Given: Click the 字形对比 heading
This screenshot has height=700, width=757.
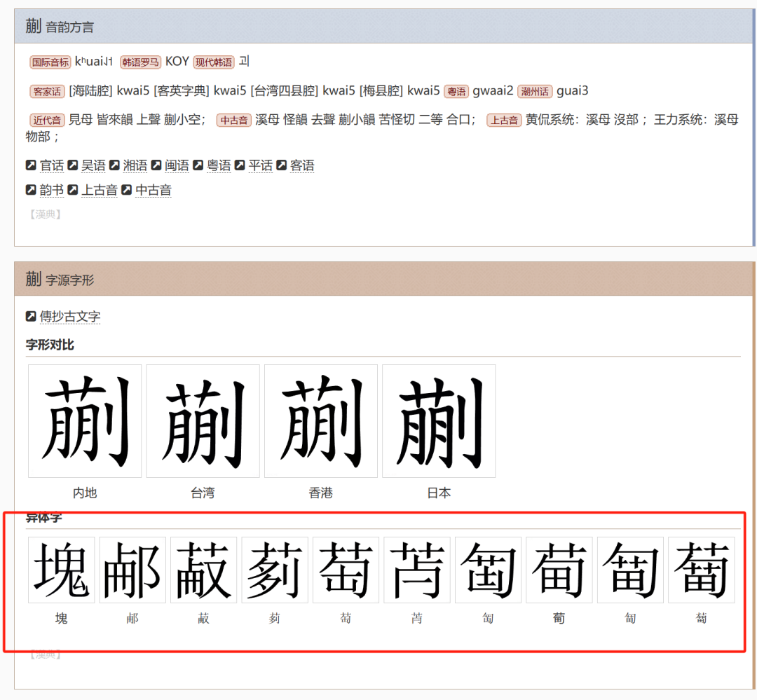Looking at the screenshot, I should pos(50,345).
